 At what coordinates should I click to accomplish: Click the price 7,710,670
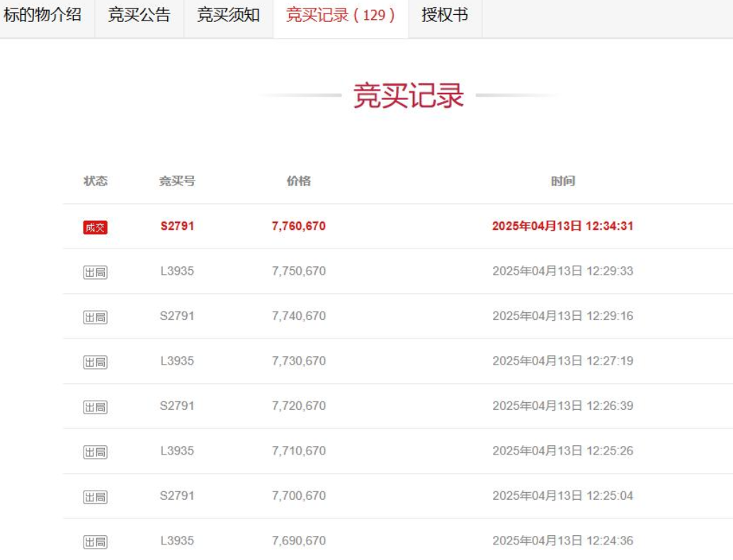pyautogui.click(x=299, y=450)
